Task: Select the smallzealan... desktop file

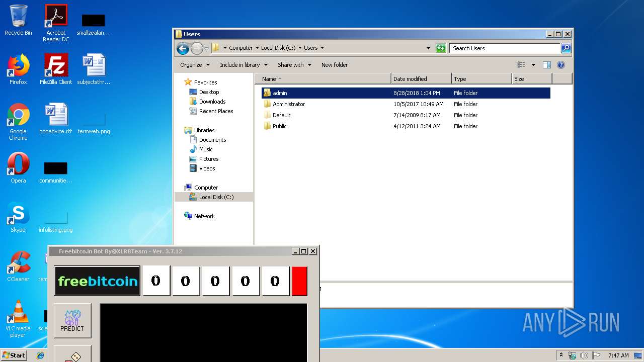Action: pyautogui.click(x=94, y=24)
